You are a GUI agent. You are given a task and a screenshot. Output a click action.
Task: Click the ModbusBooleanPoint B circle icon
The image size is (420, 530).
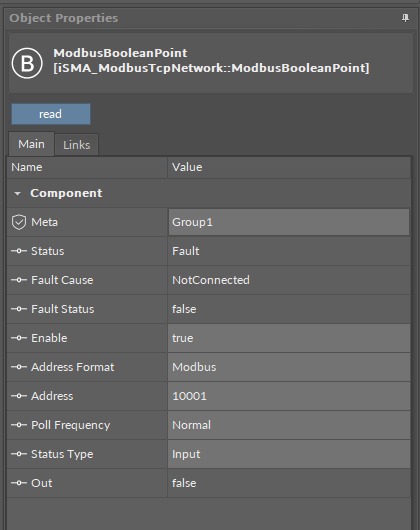[x=27, y=63]
